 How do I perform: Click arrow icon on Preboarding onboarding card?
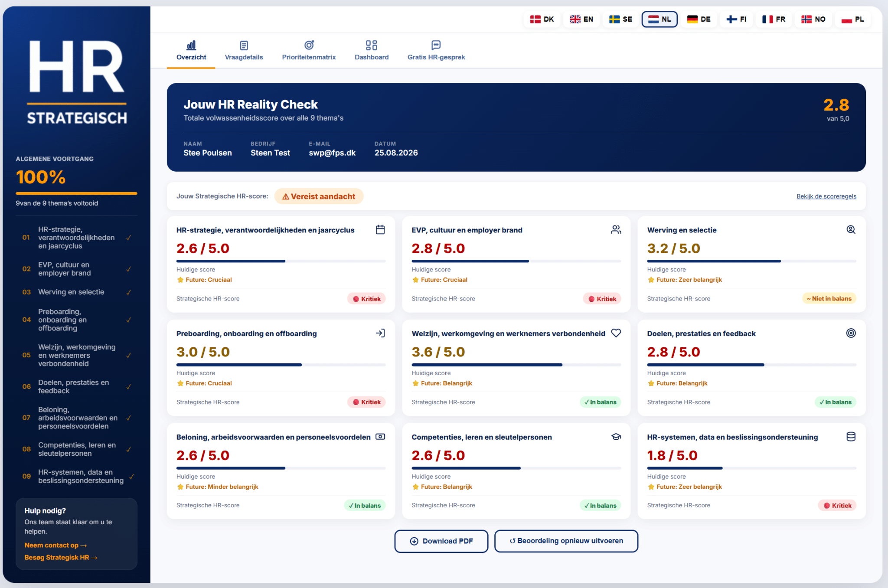(x=380, y=333)
